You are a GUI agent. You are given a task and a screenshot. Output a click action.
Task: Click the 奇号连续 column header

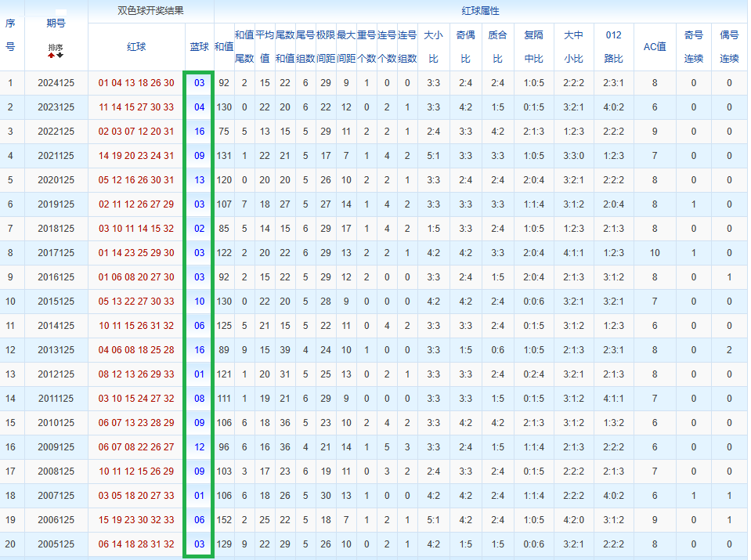694,46
